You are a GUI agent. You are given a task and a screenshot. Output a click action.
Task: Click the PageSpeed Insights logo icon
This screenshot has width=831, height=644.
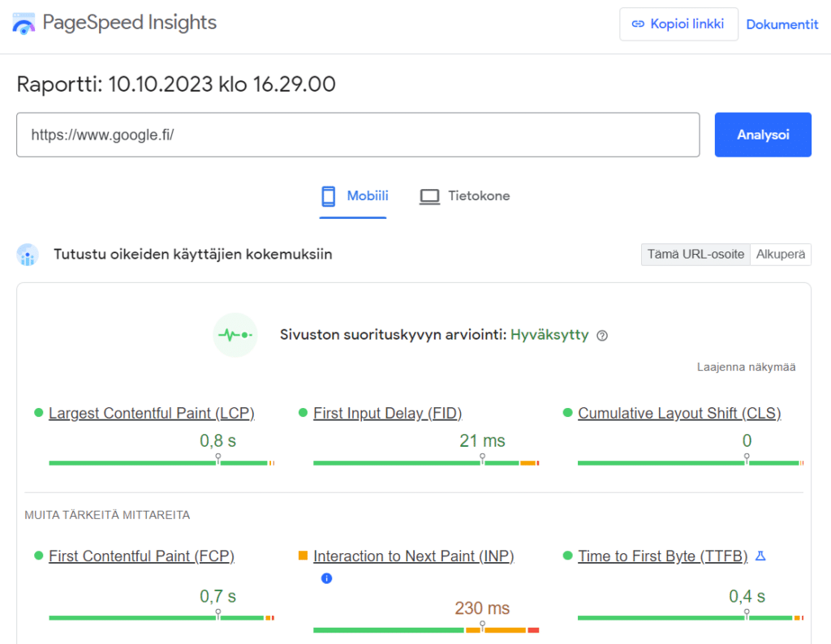24,24
